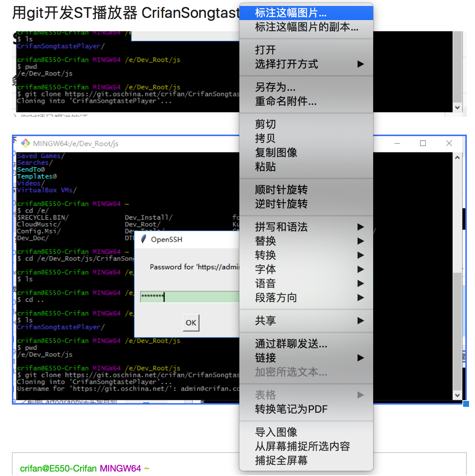
Task: Click 'Saved Games/' terminal entry
Action: coord(41,156)
